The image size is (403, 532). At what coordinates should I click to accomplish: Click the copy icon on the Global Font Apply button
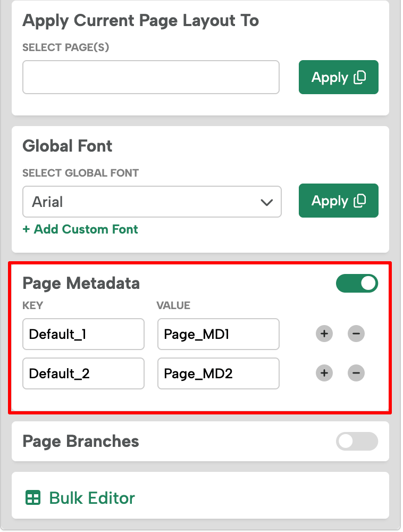point(359,201)
